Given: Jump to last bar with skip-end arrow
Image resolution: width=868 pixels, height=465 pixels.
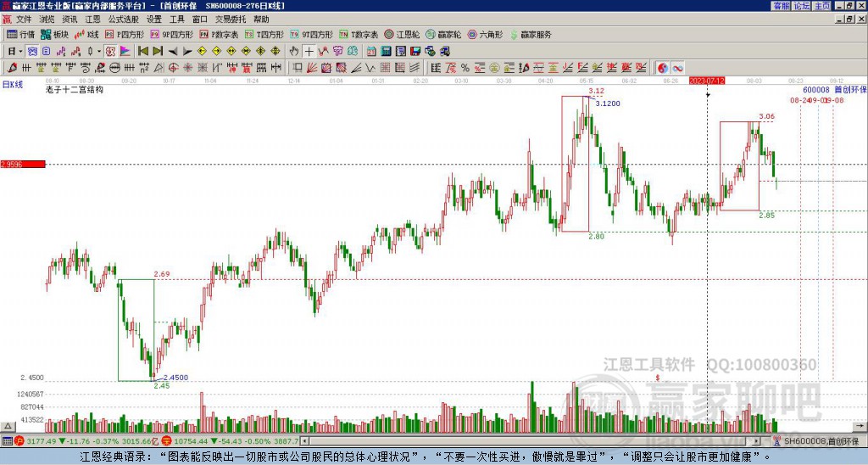Looking at the screenshot, I should click(x=158, y=51).
